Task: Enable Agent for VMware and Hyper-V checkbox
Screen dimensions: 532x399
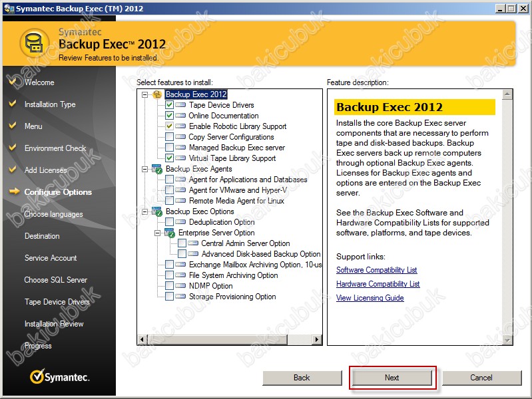Action: [169, 190]
